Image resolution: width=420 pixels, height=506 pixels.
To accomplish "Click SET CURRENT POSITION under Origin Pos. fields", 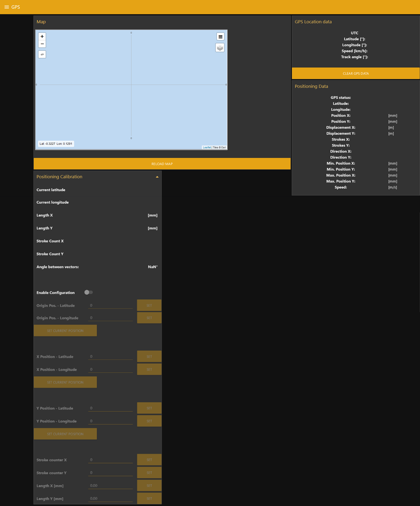I will pyautogui.click(x=65, y=330).
